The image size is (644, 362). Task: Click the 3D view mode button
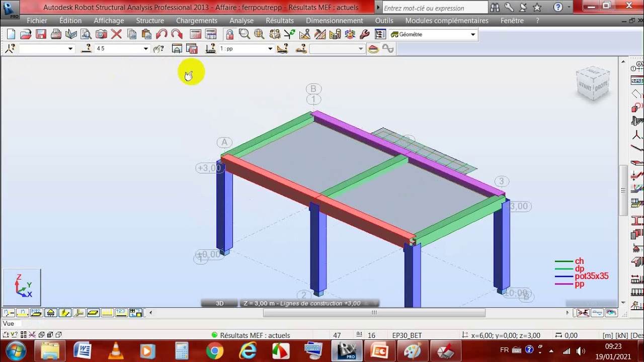(x=220, y=303)
